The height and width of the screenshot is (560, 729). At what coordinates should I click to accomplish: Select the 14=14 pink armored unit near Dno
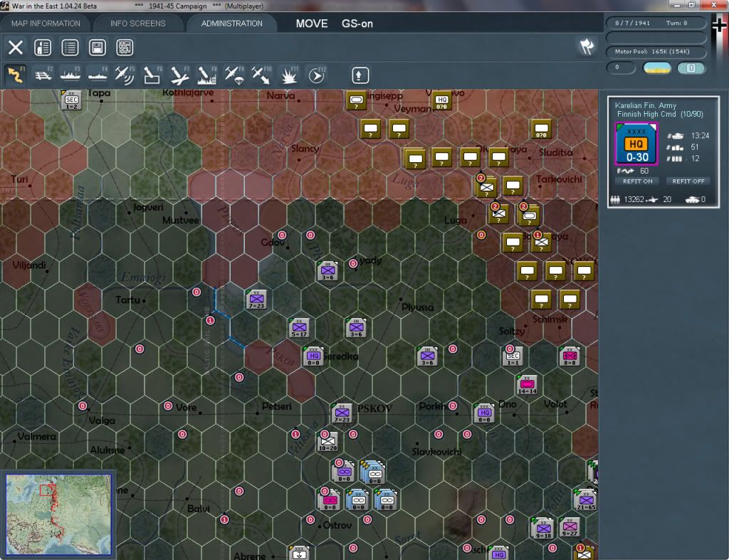[527, 385]
